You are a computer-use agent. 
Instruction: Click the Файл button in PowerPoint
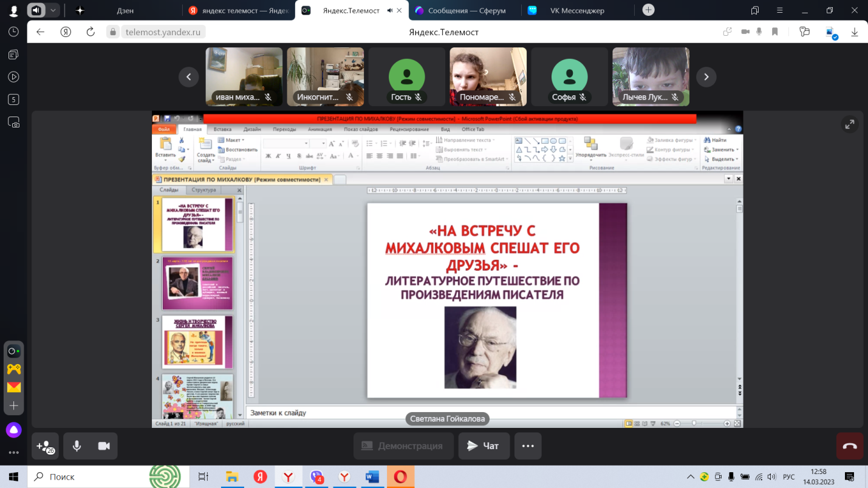tap(164, 129)
